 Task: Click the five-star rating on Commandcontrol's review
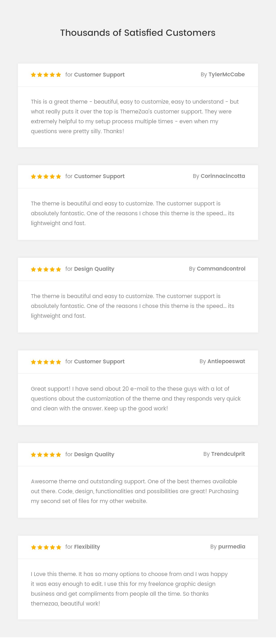tap(46, 269)
